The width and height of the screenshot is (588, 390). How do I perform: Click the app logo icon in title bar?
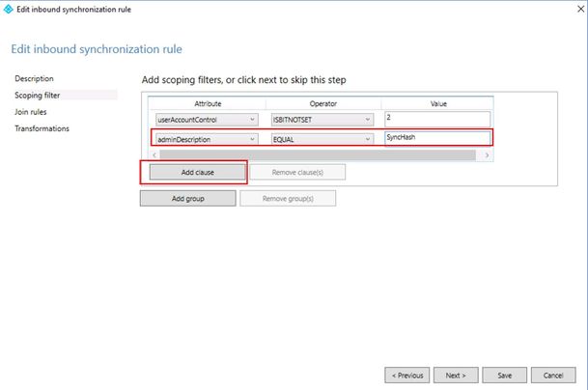(x=8, y=9)
